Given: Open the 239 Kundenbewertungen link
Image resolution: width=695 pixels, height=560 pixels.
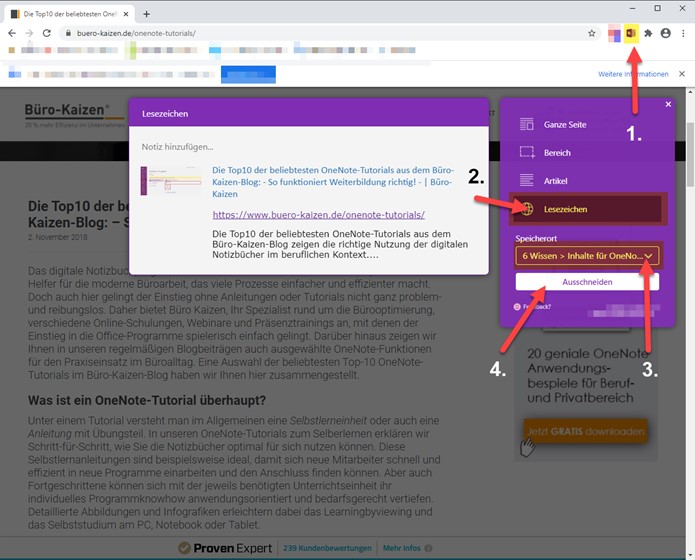Looking at the screenshot, I should (327, 548).
